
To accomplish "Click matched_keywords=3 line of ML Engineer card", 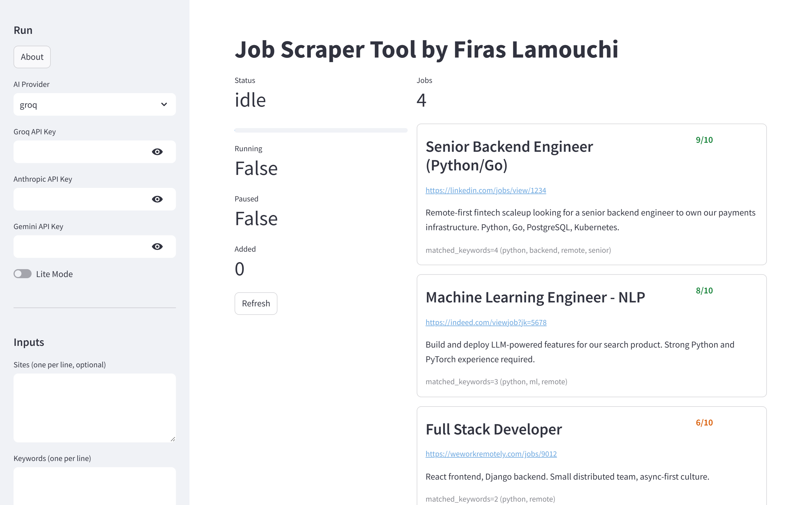I will [x=496, y=381].
